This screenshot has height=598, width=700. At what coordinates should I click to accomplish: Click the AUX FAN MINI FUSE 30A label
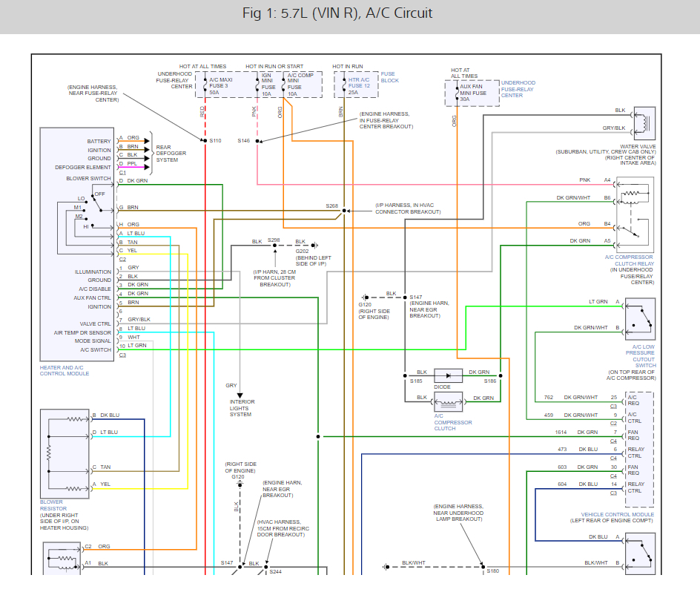pos(473,93)
